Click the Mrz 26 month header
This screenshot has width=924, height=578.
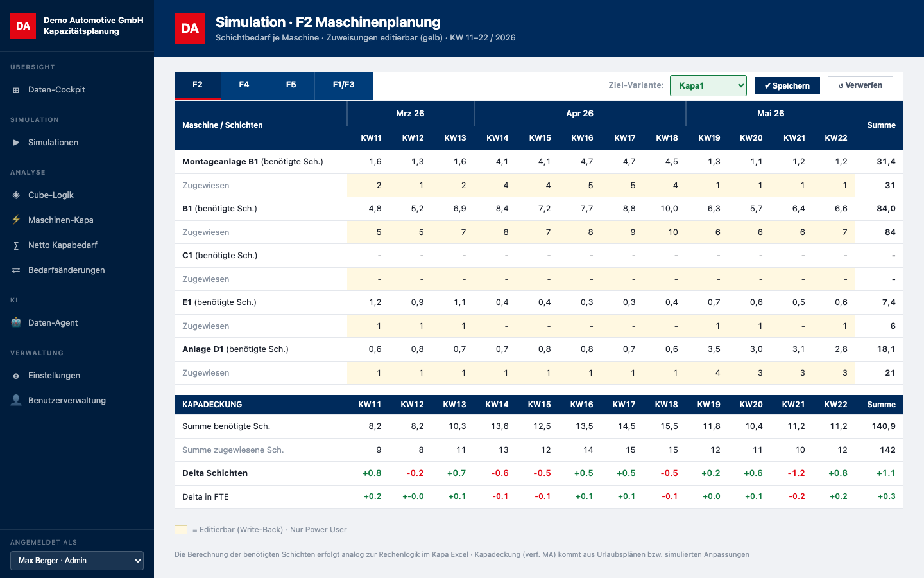(411, 114)
